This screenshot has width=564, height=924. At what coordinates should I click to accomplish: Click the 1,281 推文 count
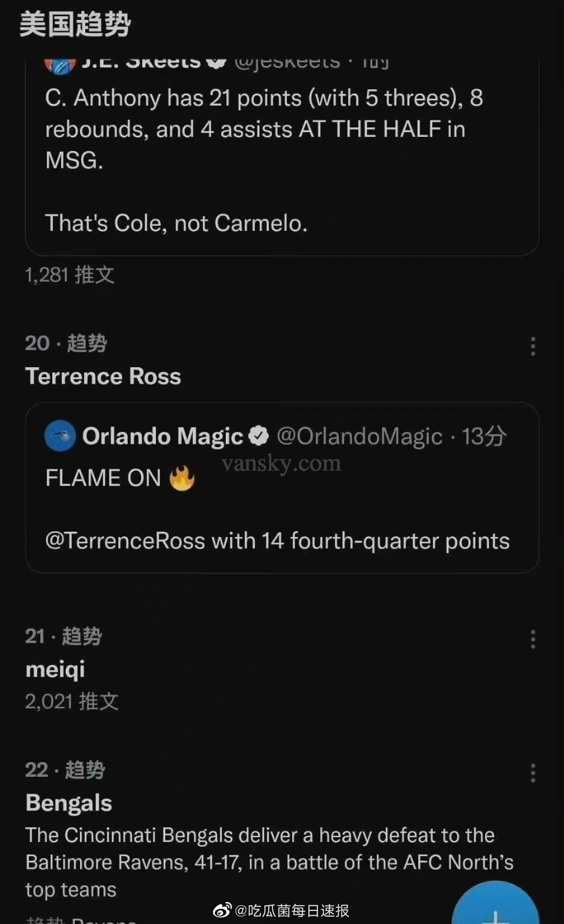[x=70, y=275]
